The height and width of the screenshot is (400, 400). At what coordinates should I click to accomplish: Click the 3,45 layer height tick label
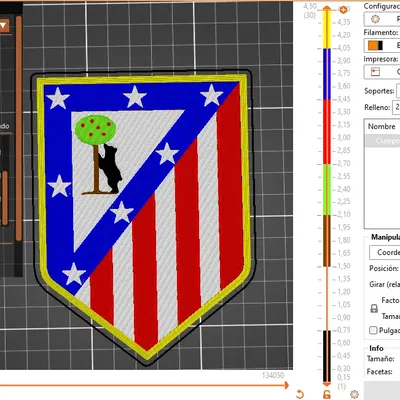[x=343, y=99]
